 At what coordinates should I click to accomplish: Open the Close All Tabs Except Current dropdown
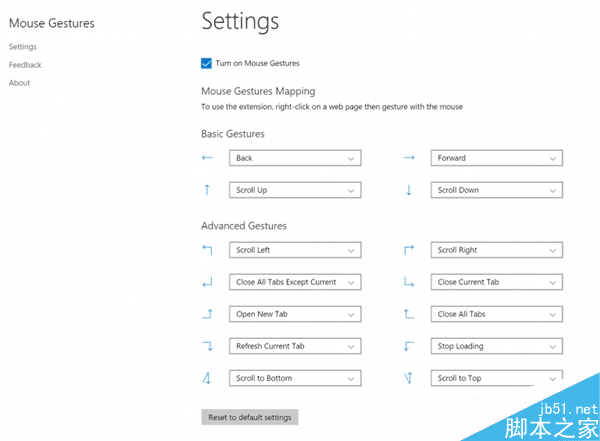tap(295, 282)
